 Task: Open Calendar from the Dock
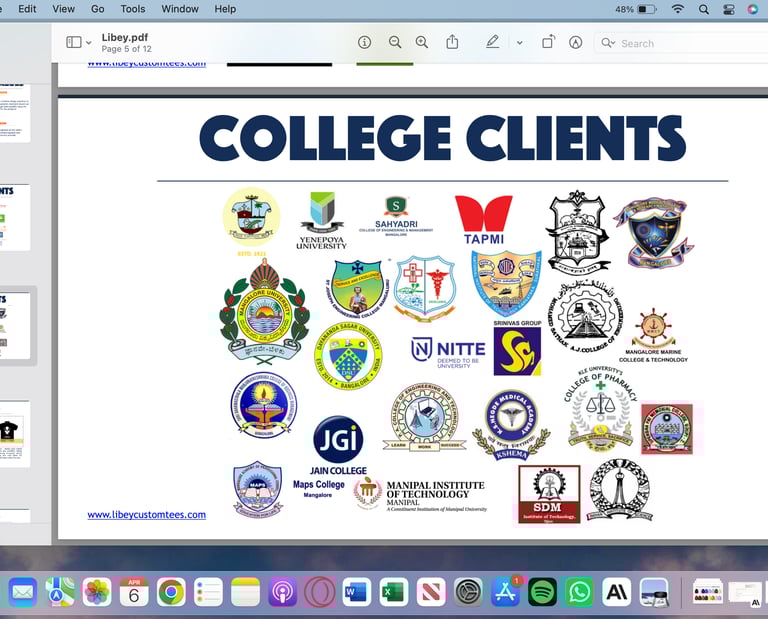point(134,592)
